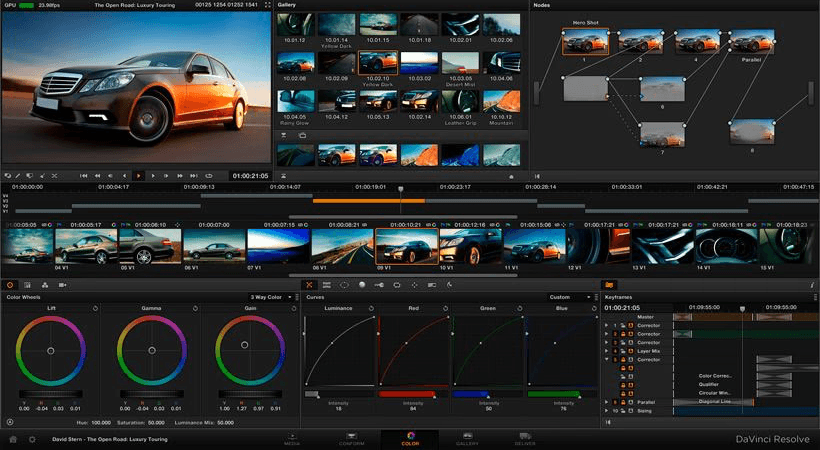Open project settings gear icon
Image resolution: width=820 pixels, height=450 pixels.
point(32,439)
